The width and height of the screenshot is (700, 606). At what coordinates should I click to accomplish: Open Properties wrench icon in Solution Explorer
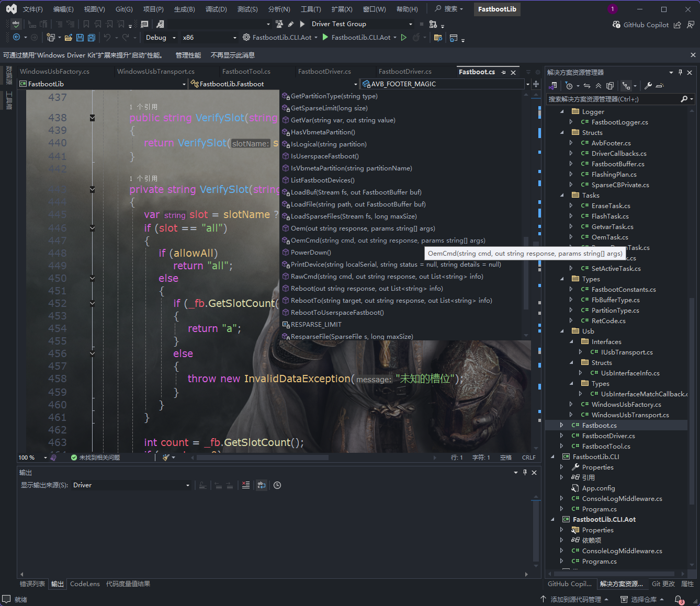tap(648, 86)
